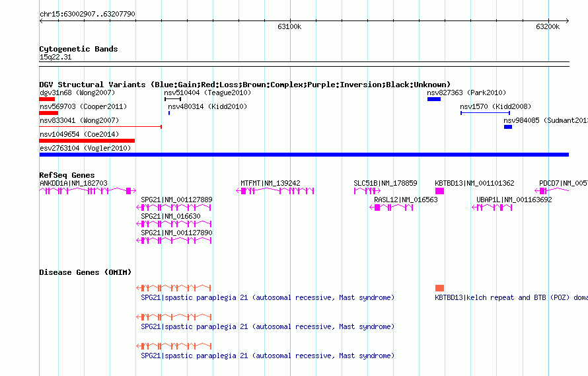588x376 pixels.
Task: Select the nsv827363 (Park2010) label
Action: point(466,93)
